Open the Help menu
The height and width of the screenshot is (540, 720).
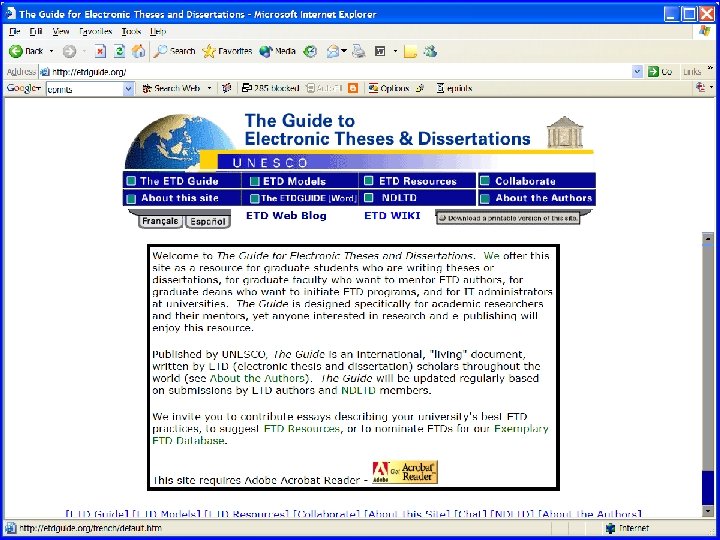[x=158, y=32]
